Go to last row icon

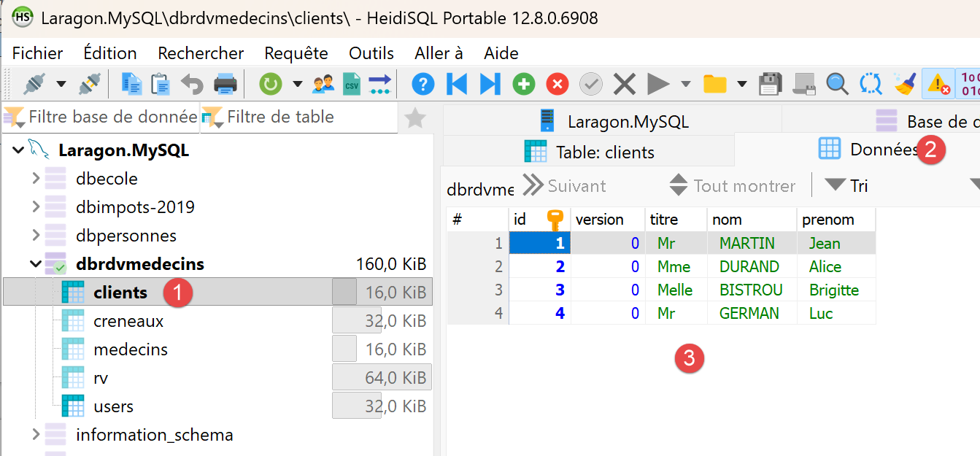point(490,84)
